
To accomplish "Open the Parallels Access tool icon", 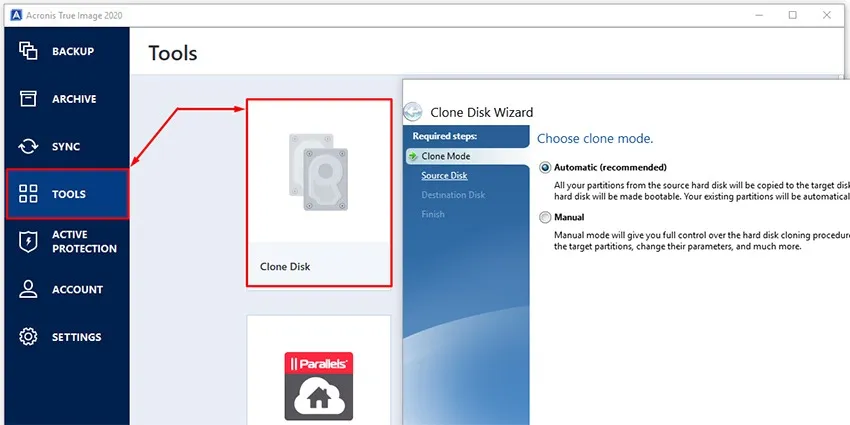I will [319, 386].
